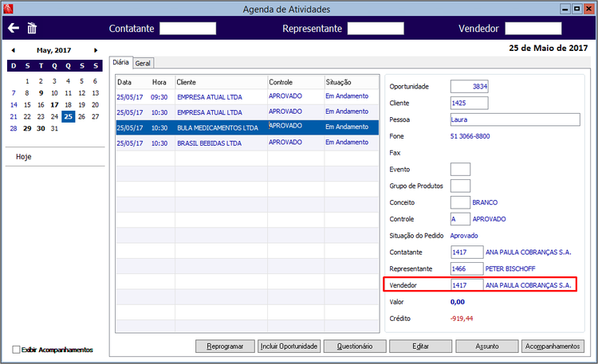Focus the Representante filter field in header
This screenshot has height=364, width=598.
coord(376,29)
